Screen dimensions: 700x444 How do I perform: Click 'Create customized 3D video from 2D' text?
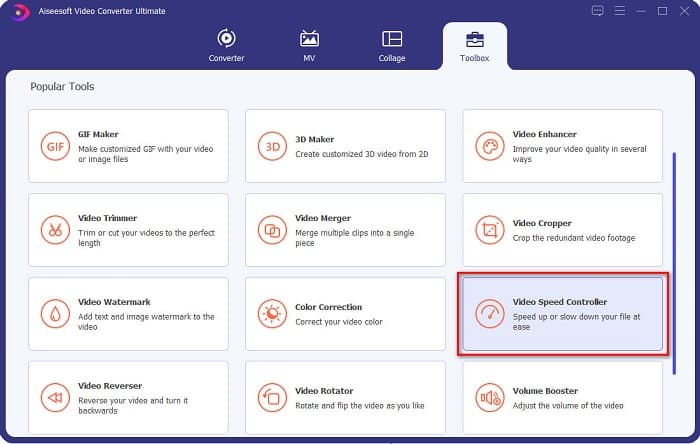[362, 154]
